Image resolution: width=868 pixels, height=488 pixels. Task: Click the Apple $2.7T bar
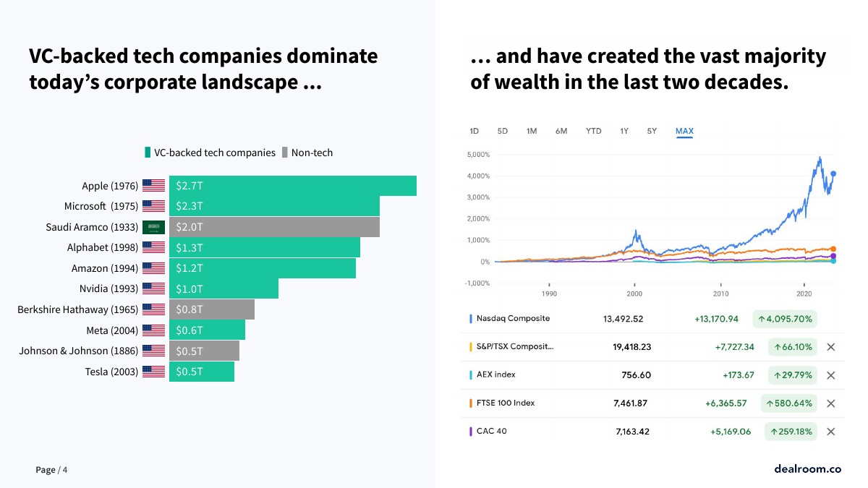coord(292,186)
